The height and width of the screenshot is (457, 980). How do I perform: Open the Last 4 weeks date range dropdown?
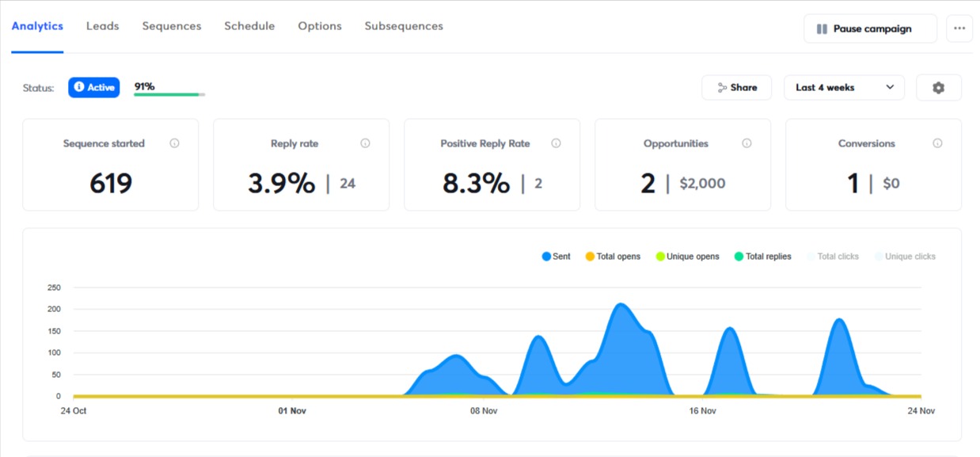844,87
